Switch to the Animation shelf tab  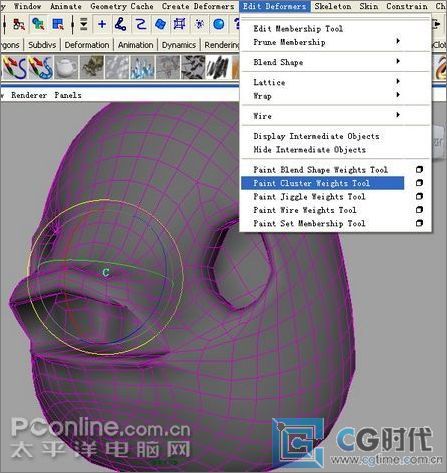tap(135, 45)
